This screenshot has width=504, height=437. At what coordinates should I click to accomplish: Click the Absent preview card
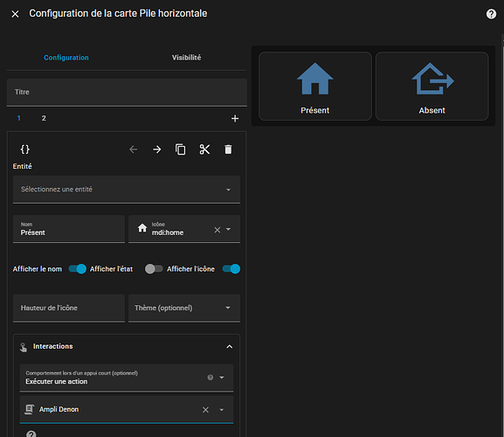(432, 87)
